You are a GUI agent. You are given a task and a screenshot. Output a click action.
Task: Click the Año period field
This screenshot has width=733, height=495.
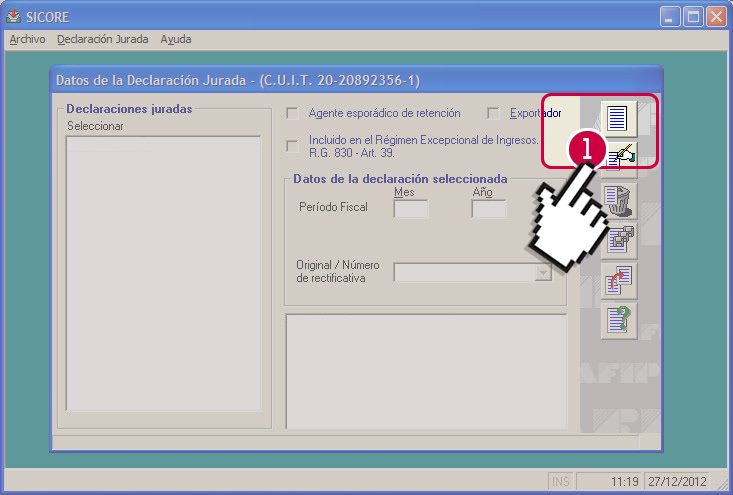(x=489, y=209)
